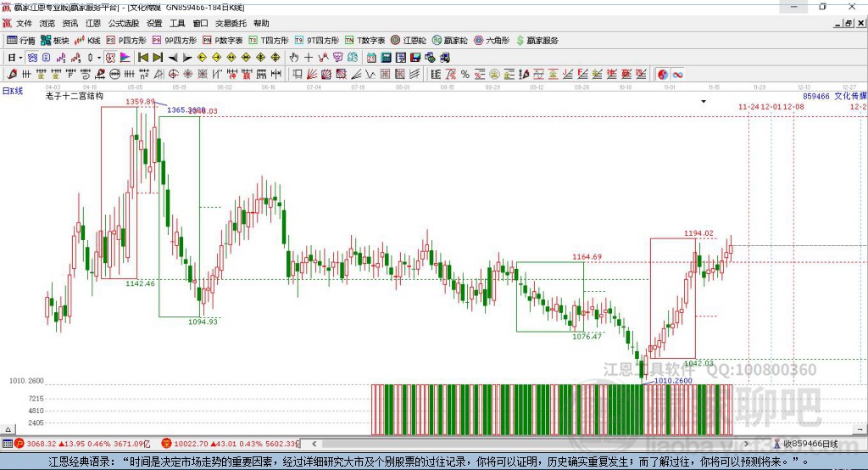Image resolution: width=868 pixels, height=470 pixels.
Task: Select the red pencil drawing tool
Action: tap(12, 75)
